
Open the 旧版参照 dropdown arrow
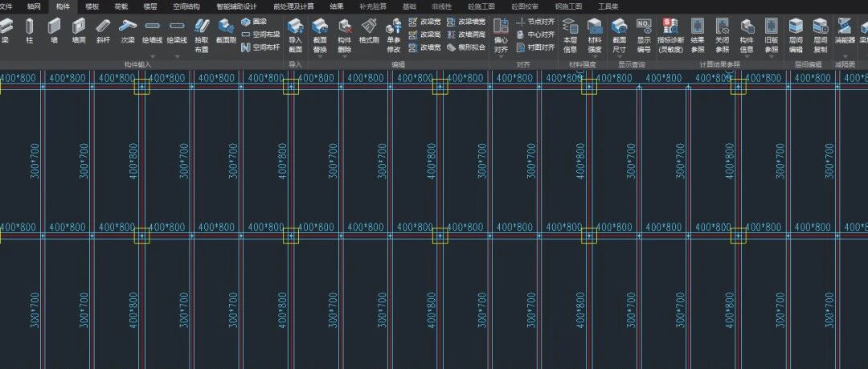pyautogui.click(x=771, y=56)
